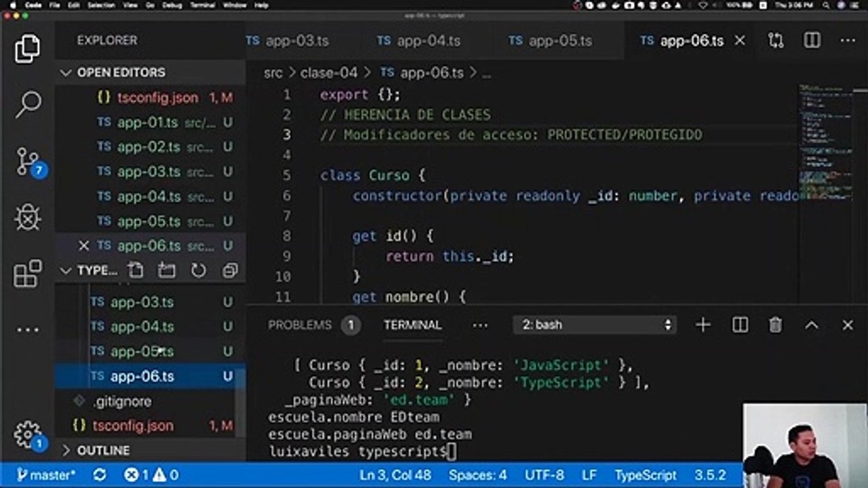Synchronize changes icon in status bar

[x=99, y=475]
